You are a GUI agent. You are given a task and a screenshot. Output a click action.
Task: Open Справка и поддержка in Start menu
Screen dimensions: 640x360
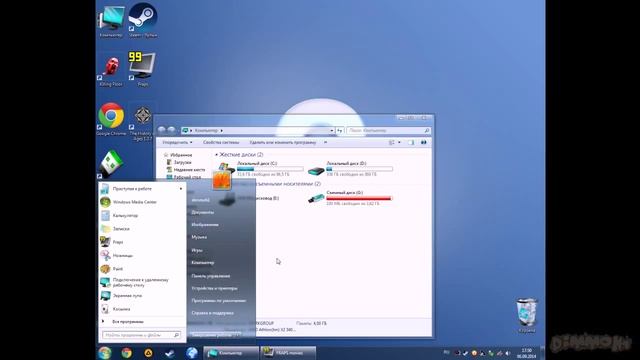coord(213,313)
